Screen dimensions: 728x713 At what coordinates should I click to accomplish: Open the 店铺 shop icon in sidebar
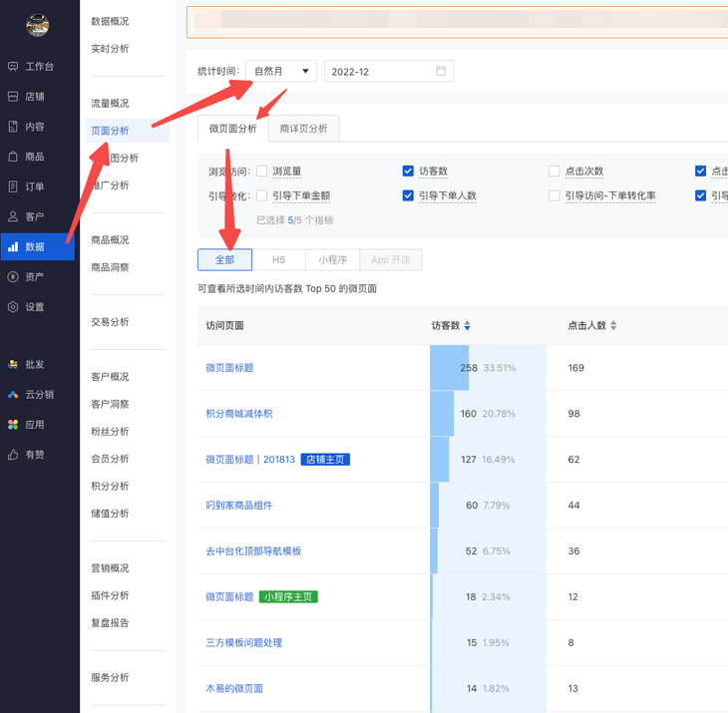click(13, 97)
